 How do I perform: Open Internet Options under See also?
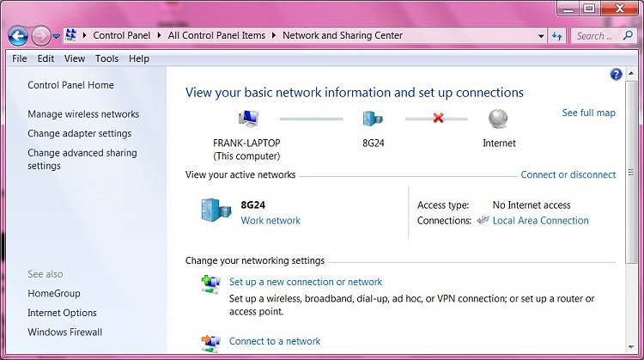(x=62, y=313)
